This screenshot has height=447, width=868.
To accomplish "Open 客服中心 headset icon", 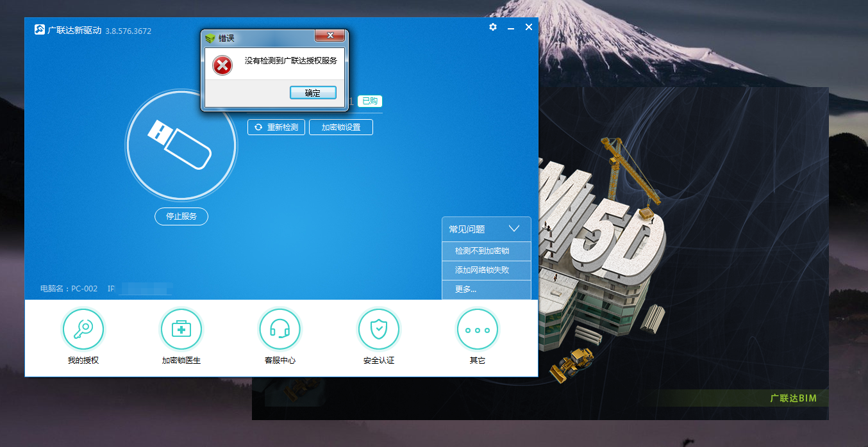I will [280, 329].
